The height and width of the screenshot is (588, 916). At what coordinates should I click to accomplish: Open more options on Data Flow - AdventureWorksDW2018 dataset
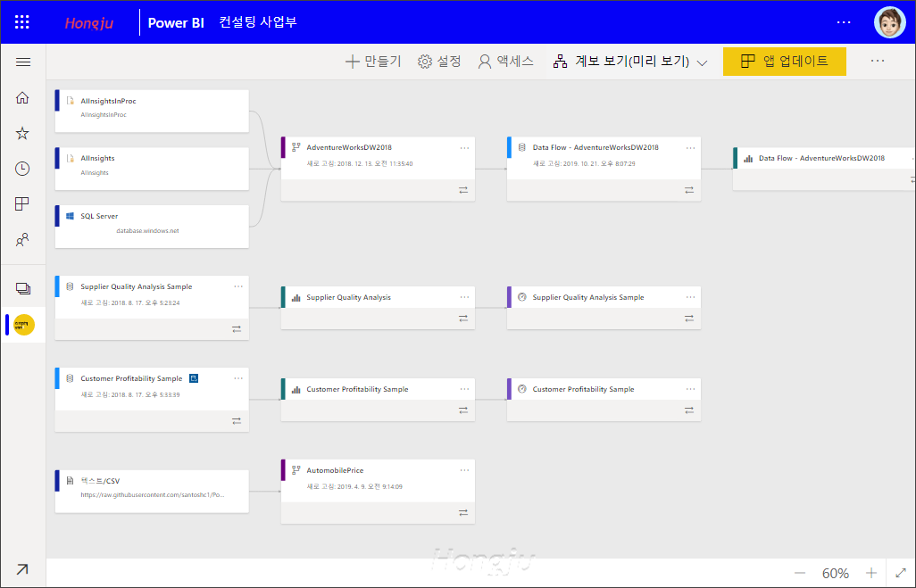(690, 148)
